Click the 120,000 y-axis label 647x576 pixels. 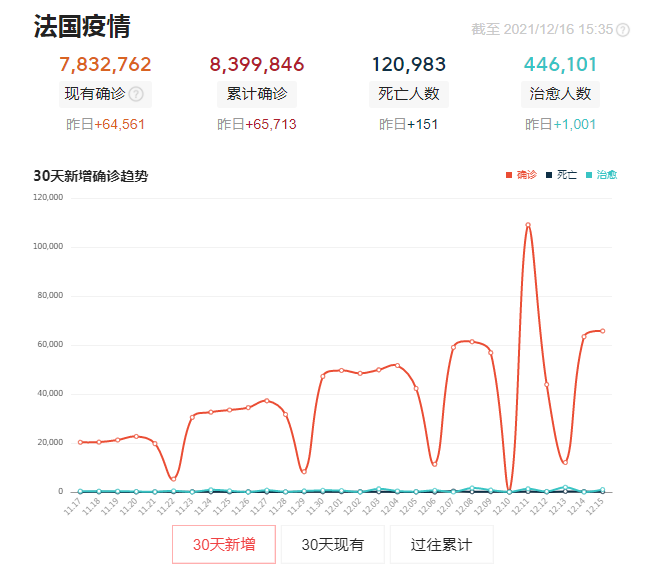pos(48,198)
